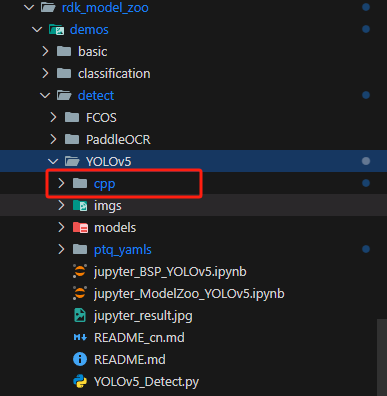387x396 pixels.
Task: Collapse the demos folder chevron
Action: click(37, 29)
